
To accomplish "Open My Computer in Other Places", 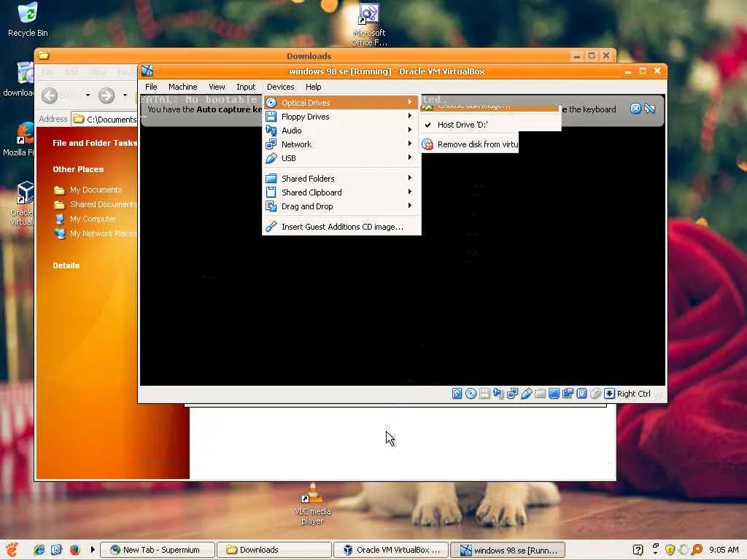I will [93, 219].
